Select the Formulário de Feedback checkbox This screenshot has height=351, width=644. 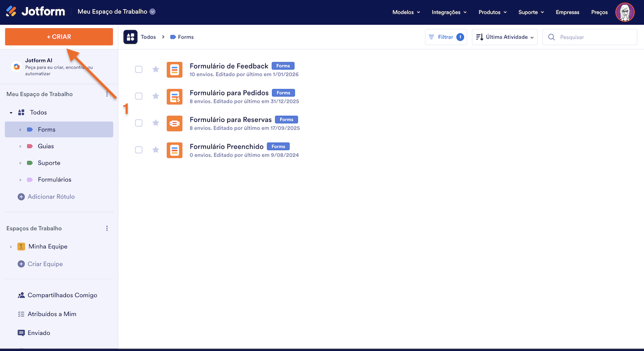click(x=139, y=69)
